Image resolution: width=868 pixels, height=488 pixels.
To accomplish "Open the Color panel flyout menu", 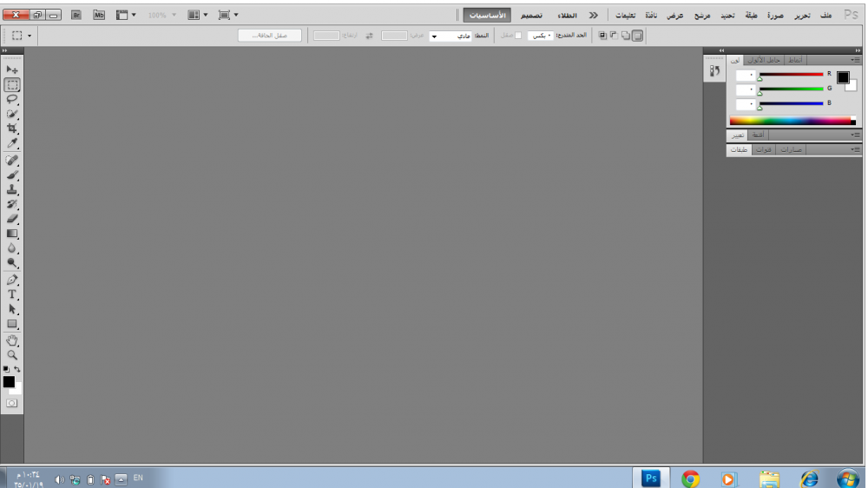I will (856, 60).
